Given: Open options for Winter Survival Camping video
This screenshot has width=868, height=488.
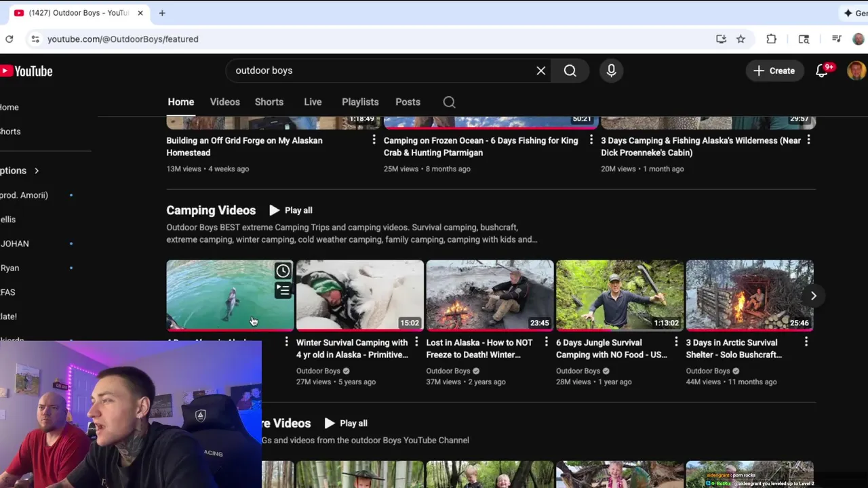Looking at the screenshot, I should coord(416,342).
